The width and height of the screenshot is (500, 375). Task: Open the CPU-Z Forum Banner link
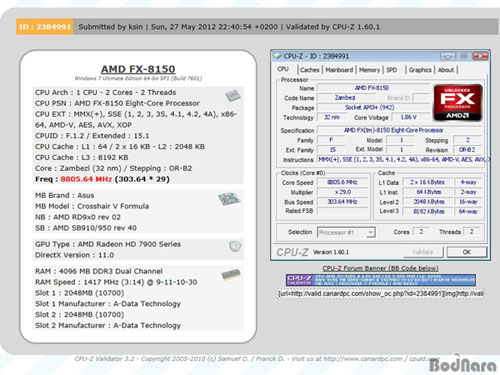coord(380,268)
